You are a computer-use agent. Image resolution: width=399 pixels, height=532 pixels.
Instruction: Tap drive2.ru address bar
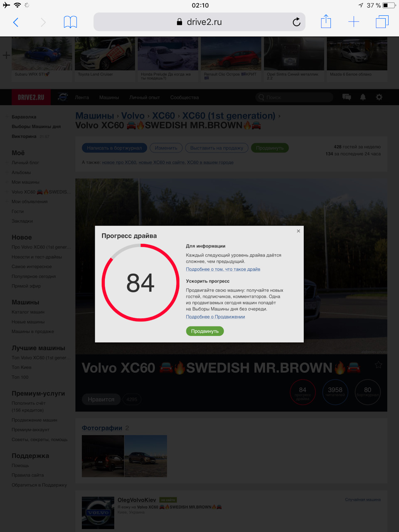click(199, 22)
